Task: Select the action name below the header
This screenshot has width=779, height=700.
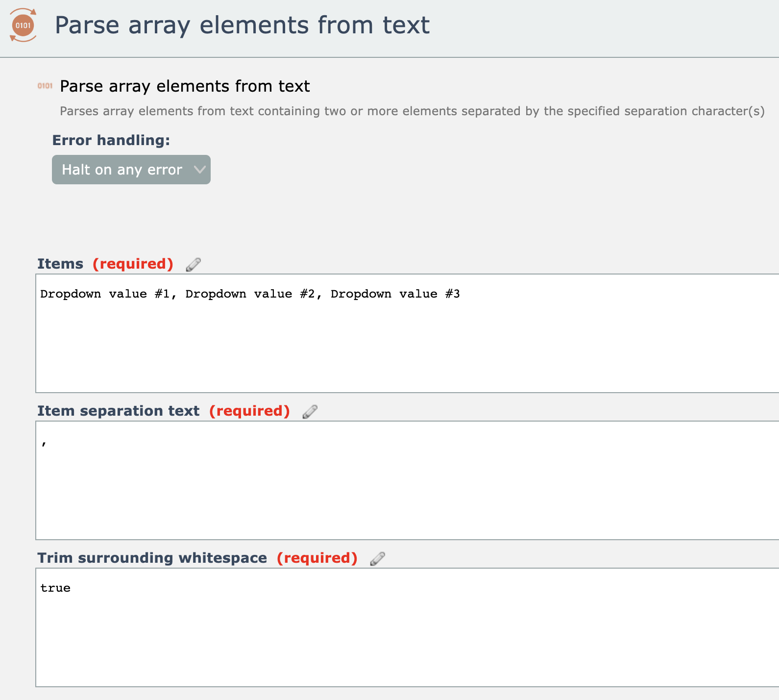Action: coord(185,86)
